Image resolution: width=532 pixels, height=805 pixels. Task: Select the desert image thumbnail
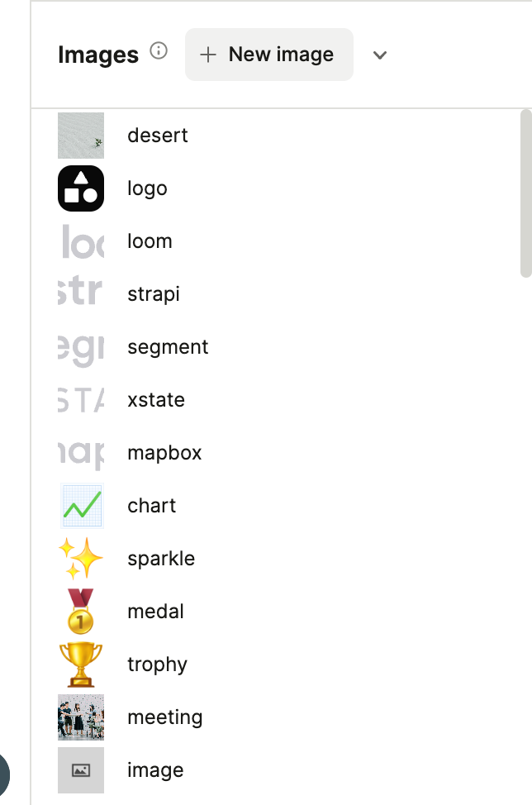click(81, 136)
